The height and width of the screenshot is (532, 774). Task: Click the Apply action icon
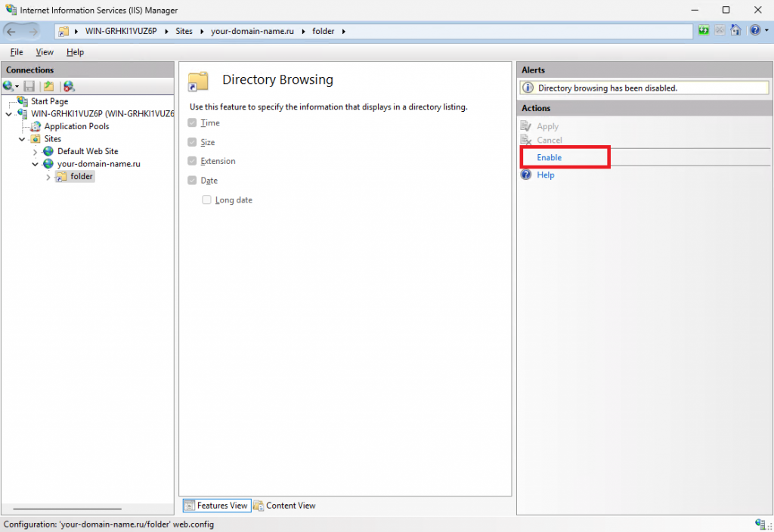[x=526, y=126]
